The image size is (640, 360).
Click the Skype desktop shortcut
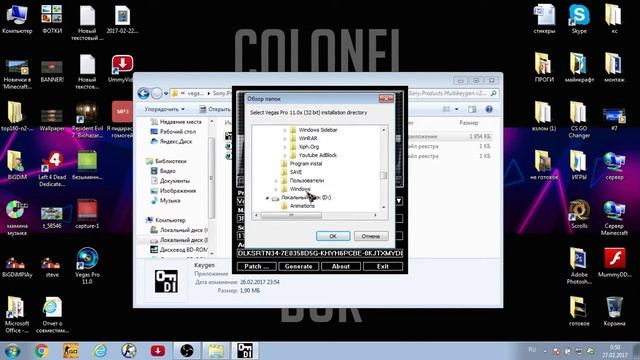(579, 19)
